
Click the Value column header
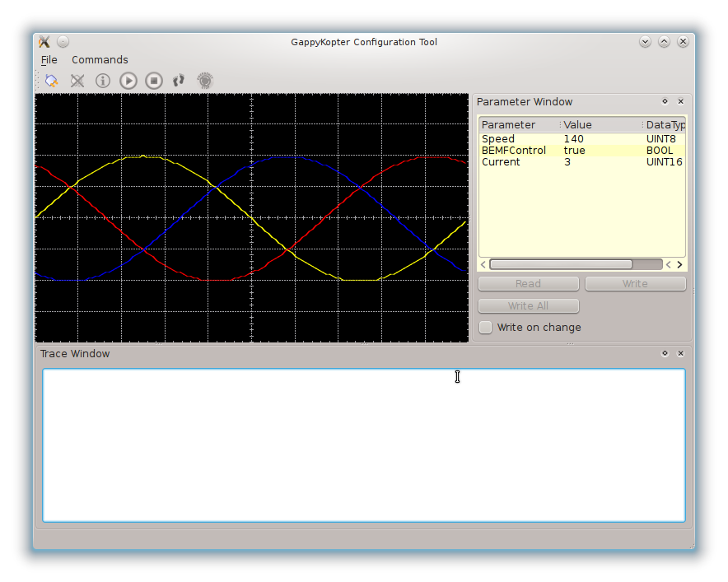tap(601, 125)
